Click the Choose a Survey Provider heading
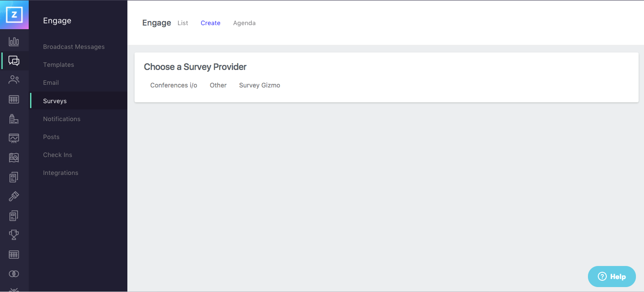 (x=195, y=67)
